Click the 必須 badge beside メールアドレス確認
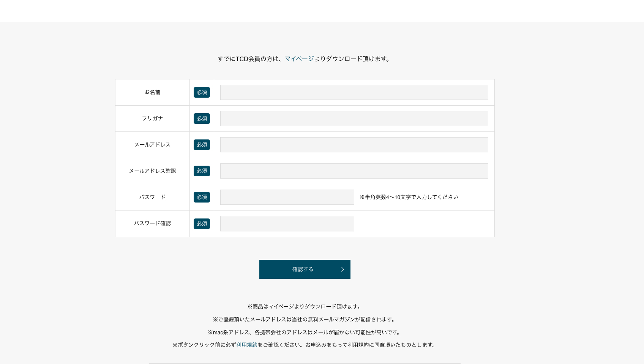 click(x=202, y=171)
